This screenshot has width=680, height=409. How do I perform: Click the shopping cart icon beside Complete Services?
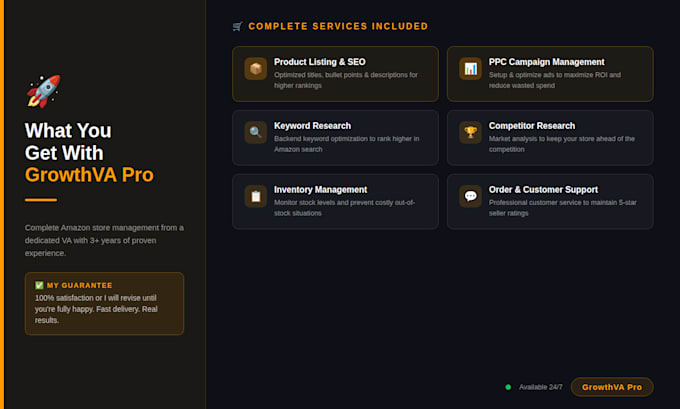point(237,26)
